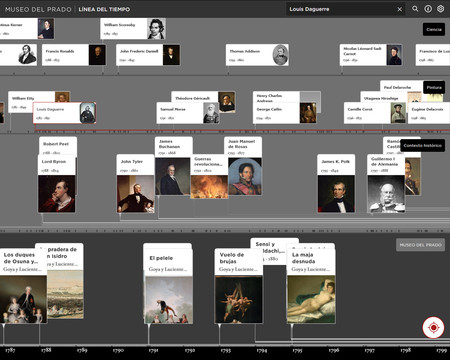Open the Eugène Delacroix card
The width and height of the screenshot is (450, 360).
(x=429, y=113)
